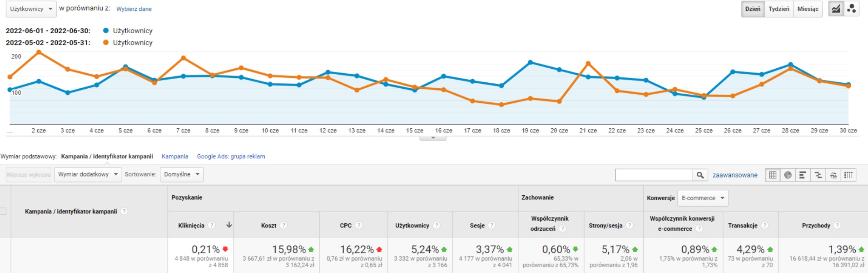Open zaawansowane filter link
The image size is (868, 273).
[735, 175]
